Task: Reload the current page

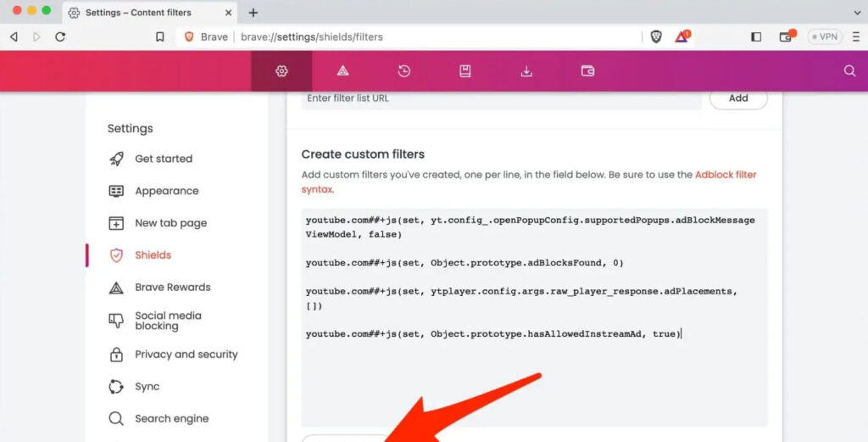Action: coord(60,36)
